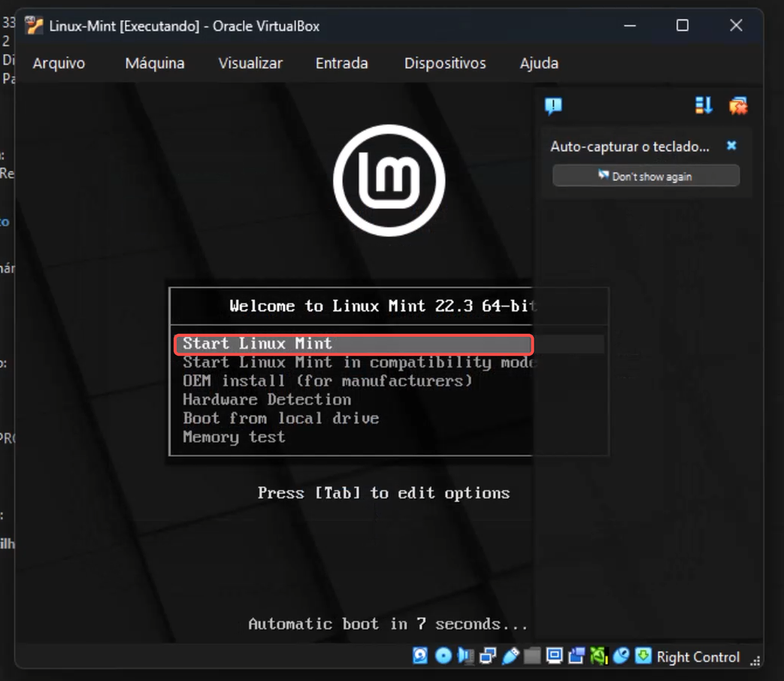
Task: Open the Arquivo menu
Action: click(x=59, y=63)
